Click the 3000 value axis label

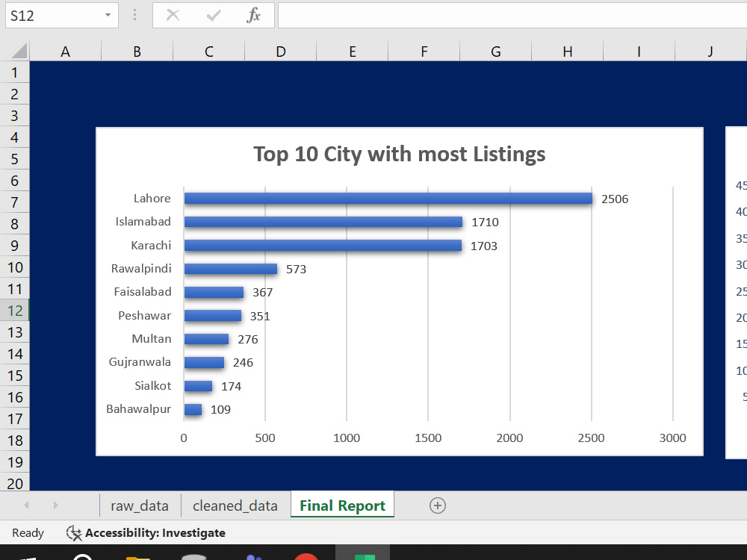click(673, 438)
